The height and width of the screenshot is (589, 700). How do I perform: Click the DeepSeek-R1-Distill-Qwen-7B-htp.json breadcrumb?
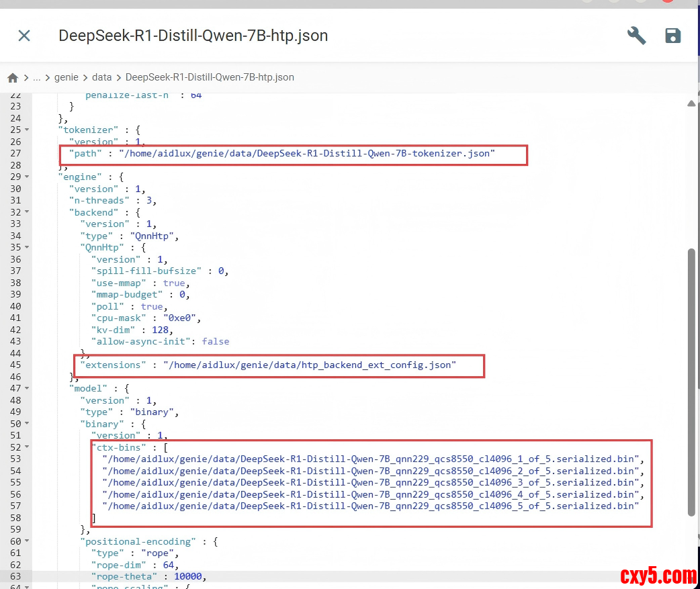click(x=210, y=78)
